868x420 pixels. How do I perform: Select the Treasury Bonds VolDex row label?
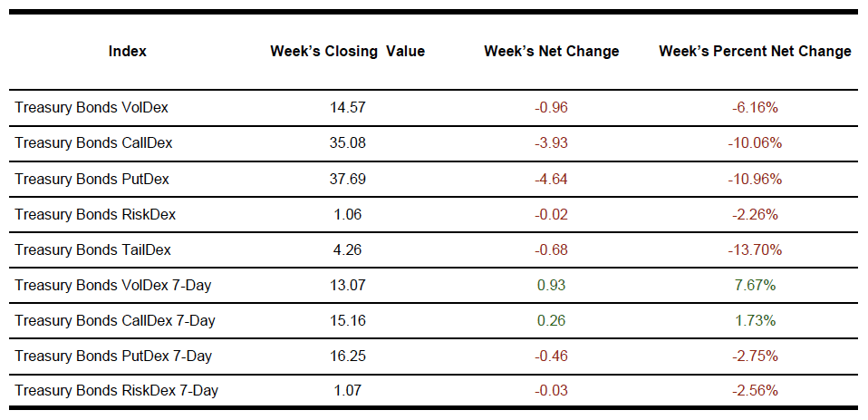[x=92, y=108]
